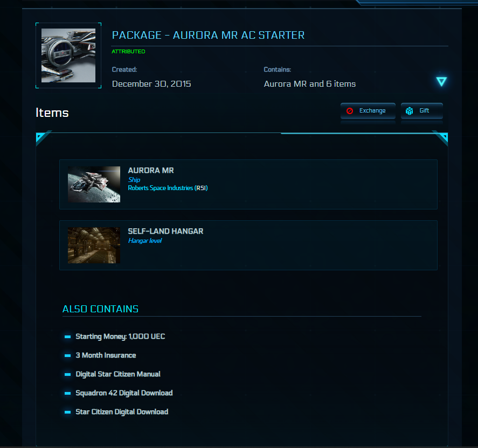Collapse package details with the triangle arrow
Viewport: 478px width, 448px height.
tap(441, 81)
